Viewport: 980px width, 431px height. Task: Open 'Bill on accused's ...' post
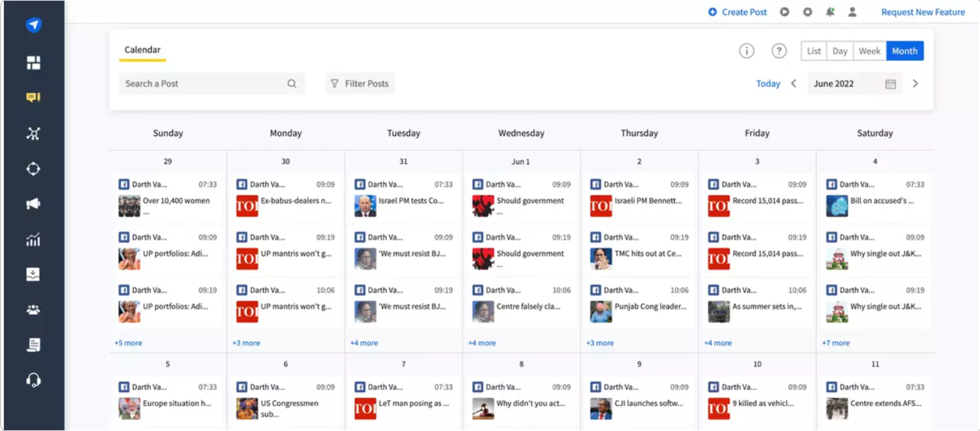875,198
